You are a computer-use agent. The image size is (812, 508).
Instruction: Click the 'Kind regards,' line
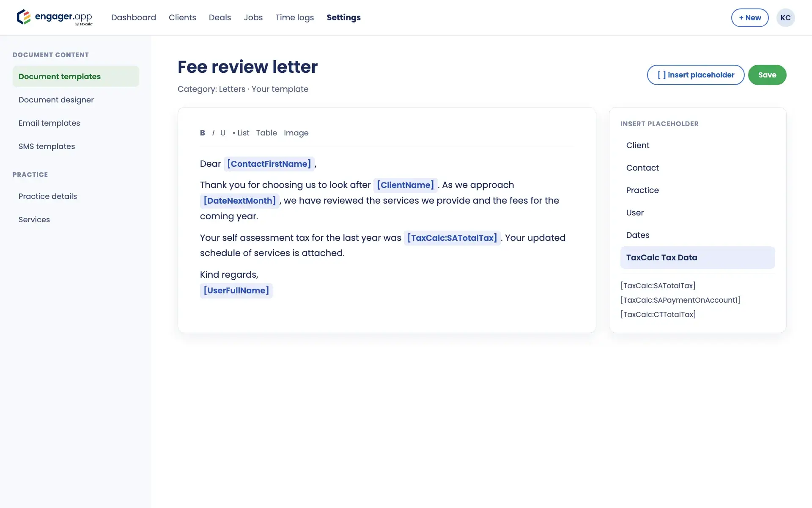[229, 275]
